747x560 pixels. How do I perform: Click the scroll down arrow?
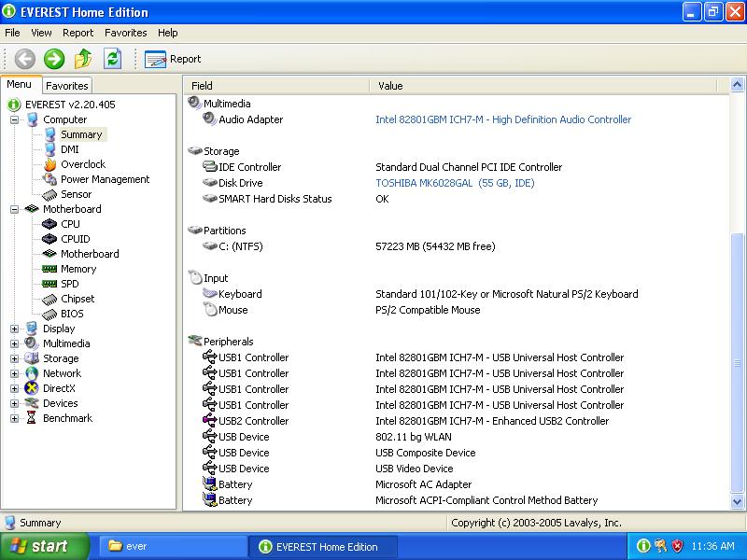click(737, 501)
